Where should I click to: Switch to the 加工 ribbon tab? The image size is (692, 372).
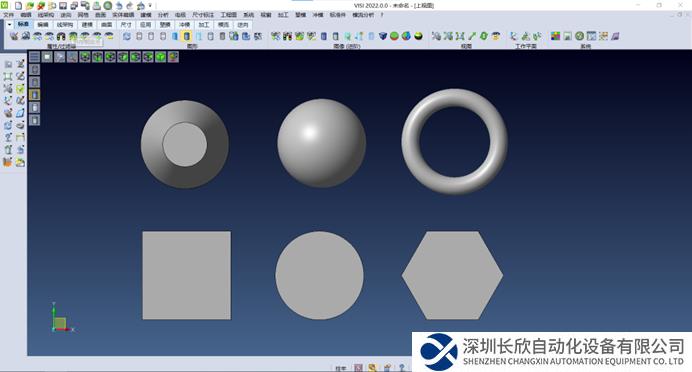(203, 25)
